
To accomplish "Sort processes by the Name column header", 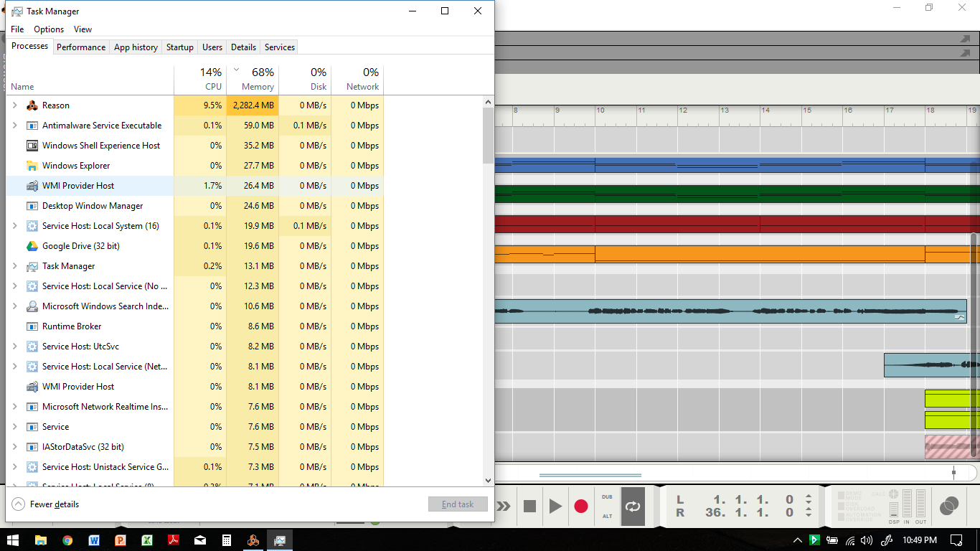I will click(x=90, y=79).
